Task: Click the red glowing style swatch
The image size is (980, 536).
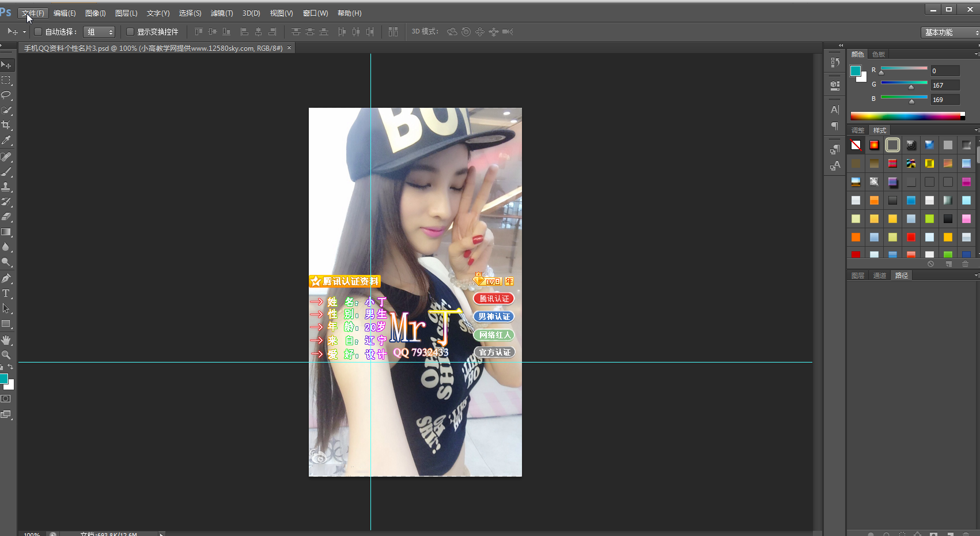Action: (x=874, y=145)
